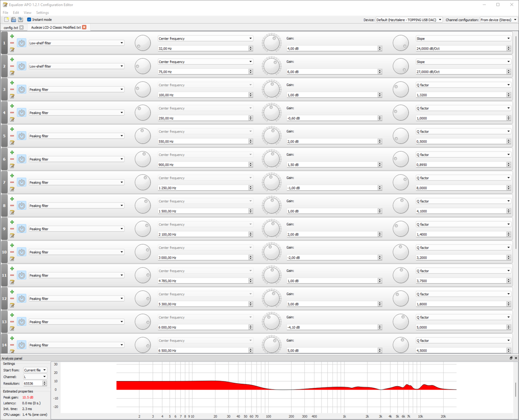Add a filter using row 1's green plus

click(x=12, y=36)
